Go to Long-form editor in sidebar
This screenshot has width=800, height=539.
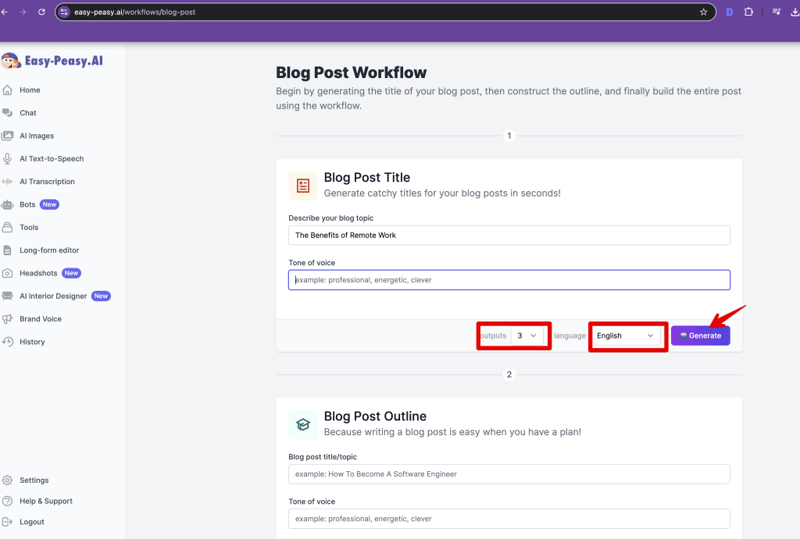(x=49, y=250)
